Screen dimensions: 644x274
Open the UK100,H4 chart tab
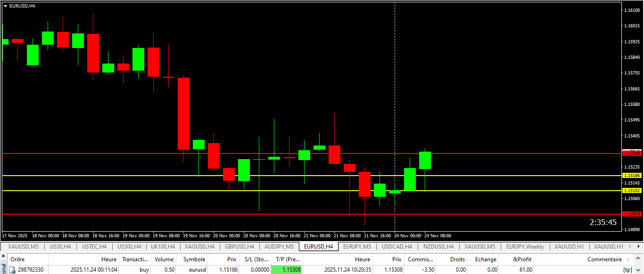click(163, 246)
